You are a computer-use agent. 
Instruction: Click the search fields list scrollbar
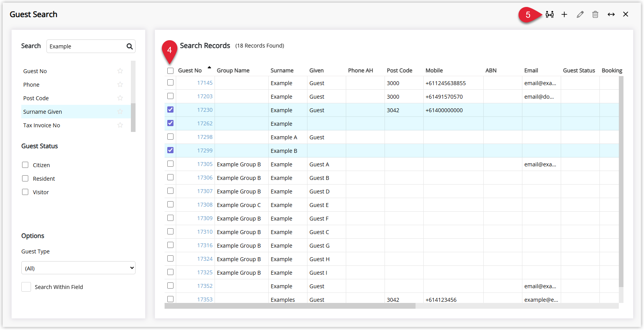133,118
